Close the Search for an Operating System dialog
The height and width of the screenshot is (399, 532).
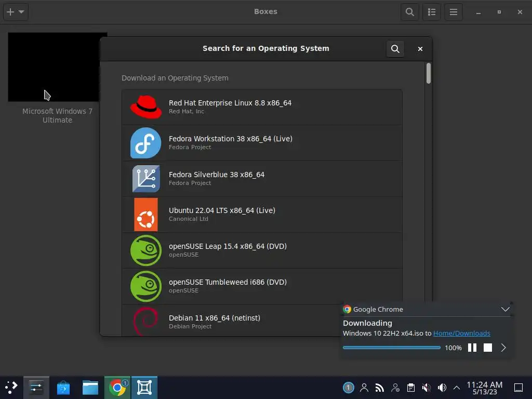(x=420, y=49)
